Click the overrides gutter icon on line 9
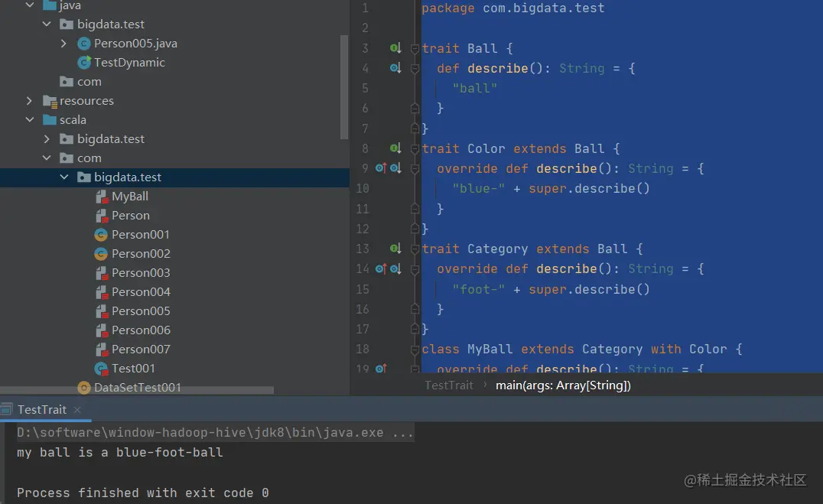The image size is (823, 504). tap(381, 168)
